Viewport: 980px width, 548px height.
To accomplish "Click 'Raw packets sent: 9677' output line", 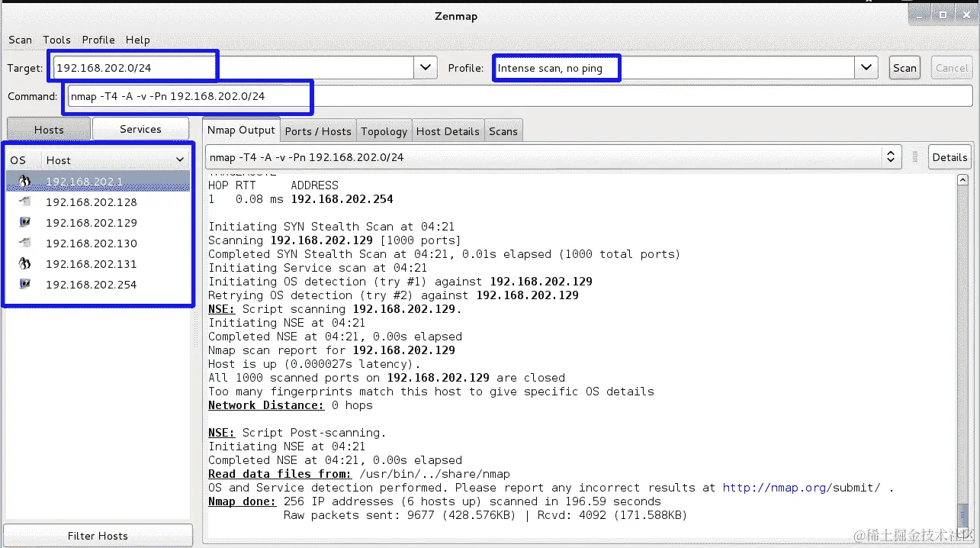I will pos(485,515).
